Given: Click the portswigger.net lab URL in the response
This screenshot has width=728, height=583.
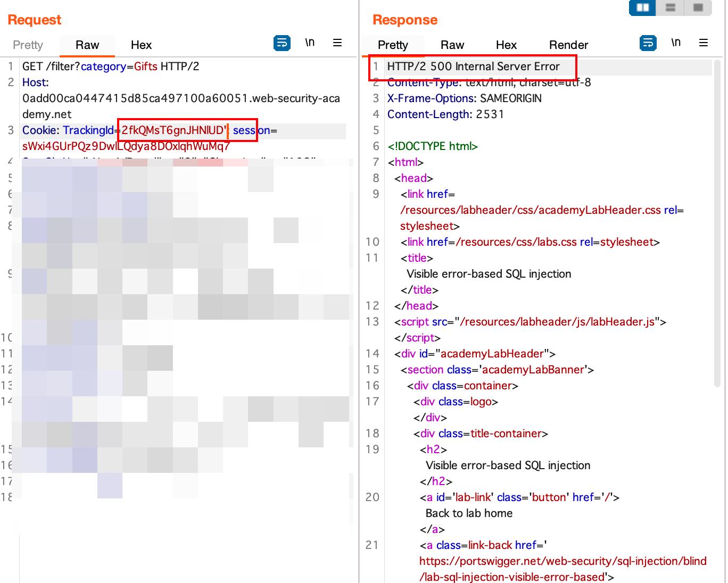Looking at the screenshot, I should click(562, 561).
